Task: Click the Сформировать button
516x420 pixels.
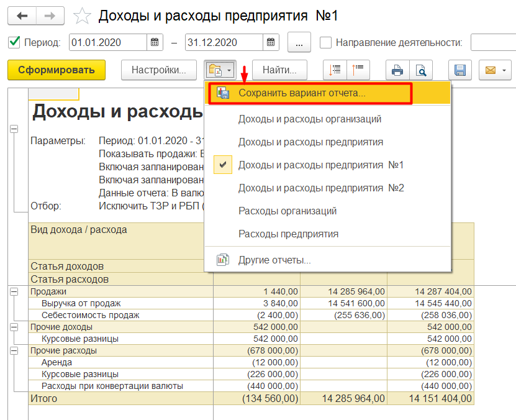Action: tap(57, 70)
